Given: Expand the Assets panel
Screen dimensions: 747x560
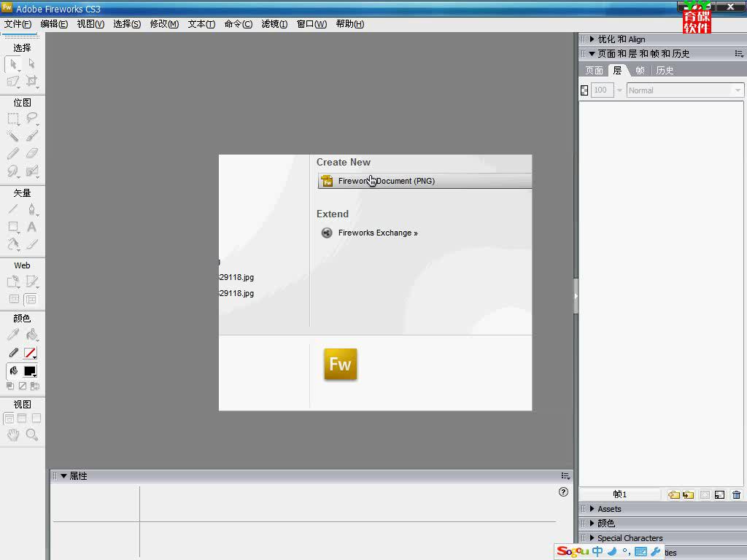Looking at the screenshot, I should [592, 508].
